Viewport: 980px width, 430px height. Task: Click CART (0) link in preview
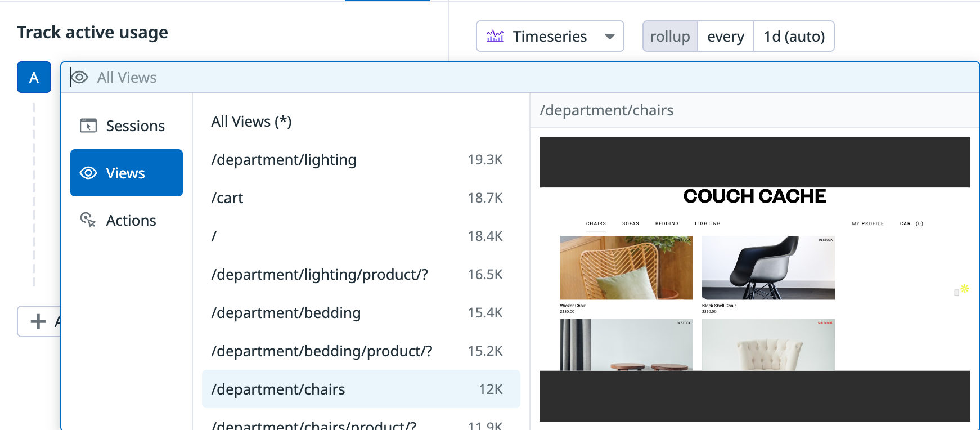pyautogui.click(x=911, y=223)
